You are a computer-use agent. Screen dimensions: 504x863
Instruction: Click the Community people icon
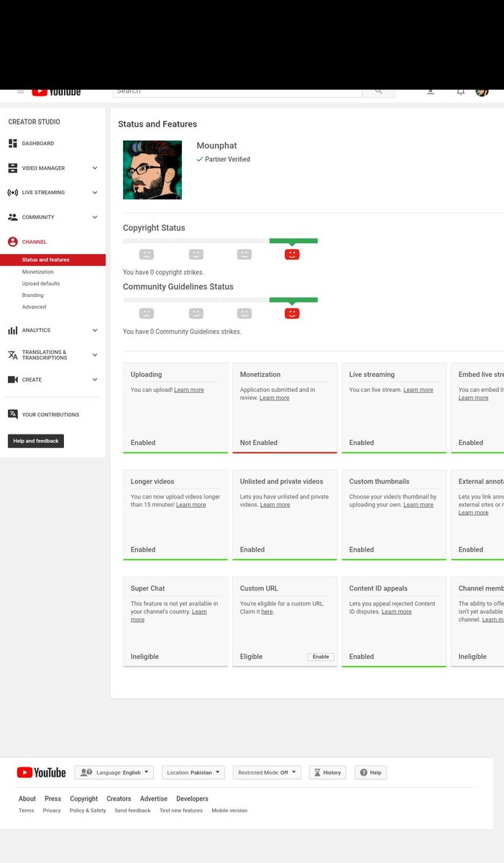click(12, 217)
